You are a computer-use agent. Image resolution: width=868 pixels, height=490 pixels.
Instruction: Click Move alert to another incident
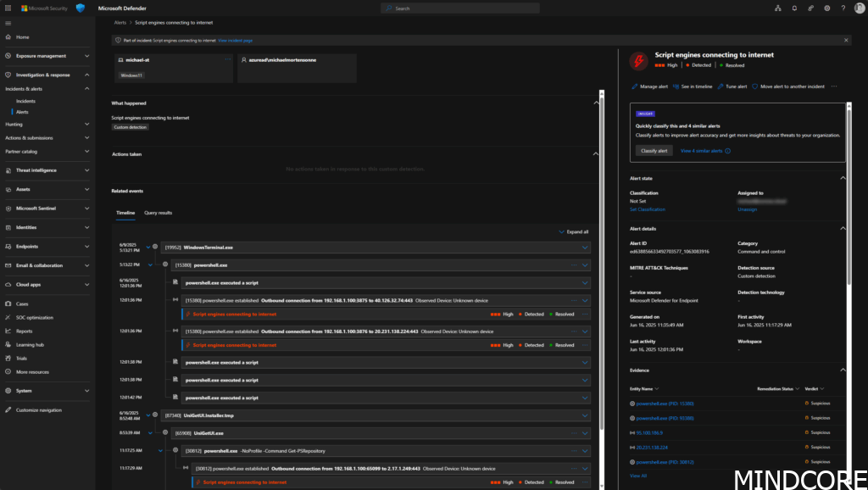coord(788,86)
